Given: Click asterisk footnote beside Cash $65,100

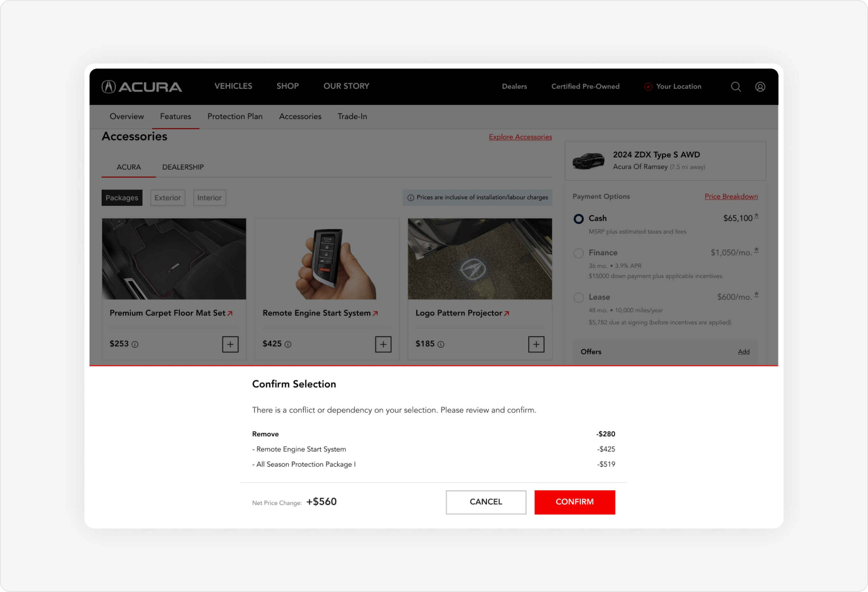Looking at the screenshot, I should pos(756,216).
